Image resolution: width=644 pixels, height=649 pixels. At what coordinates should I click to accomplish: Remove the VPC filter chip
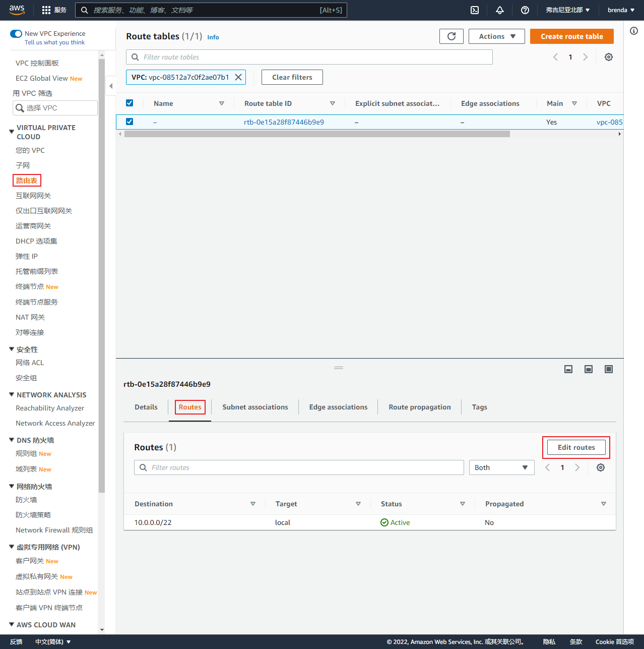coord(238,77)
